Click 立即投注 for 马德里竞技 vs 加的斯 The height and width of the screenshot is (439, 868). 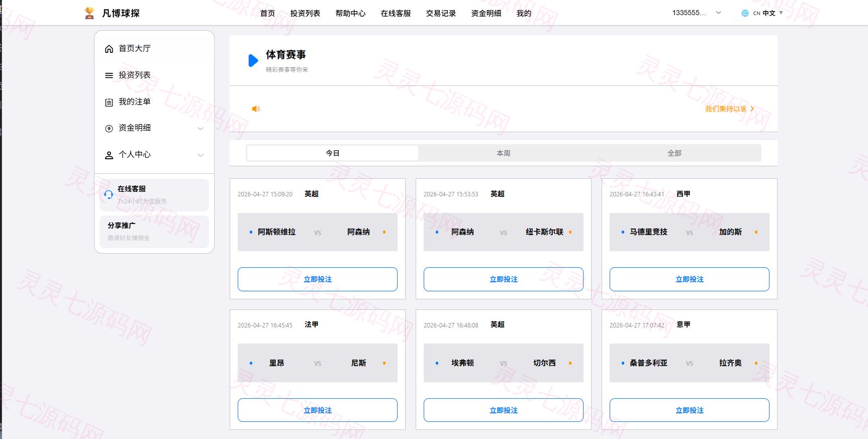coord(690,279)
